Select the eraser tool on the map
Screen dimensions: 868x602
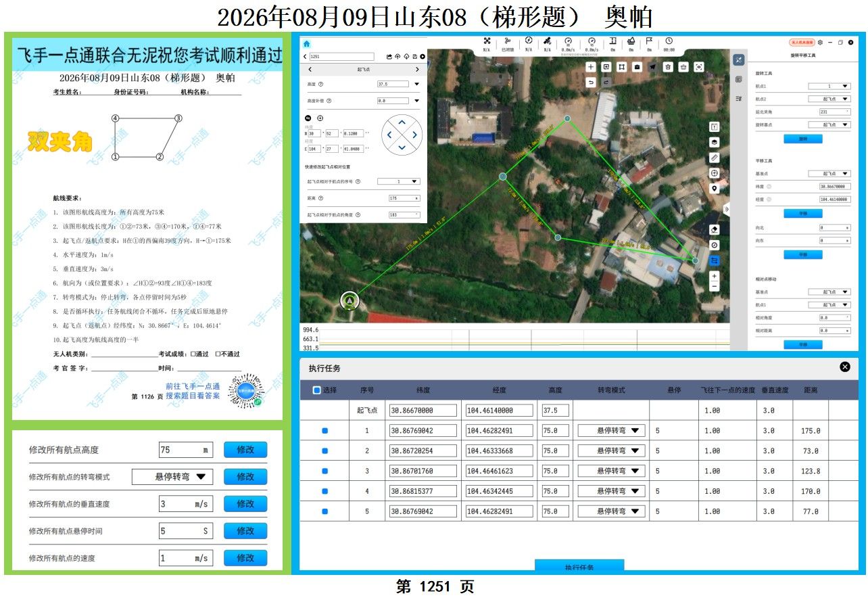click(715, 229)
